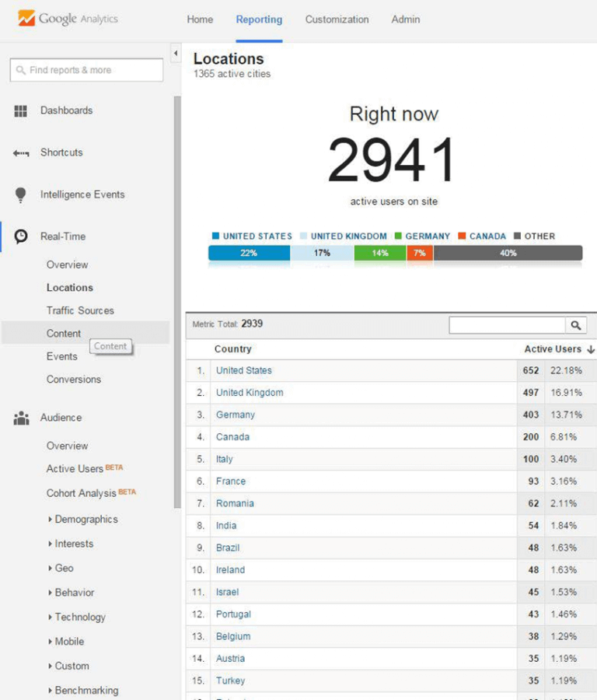Click the Active Users column header
The image size is (597, 700).
click(553, 349)
